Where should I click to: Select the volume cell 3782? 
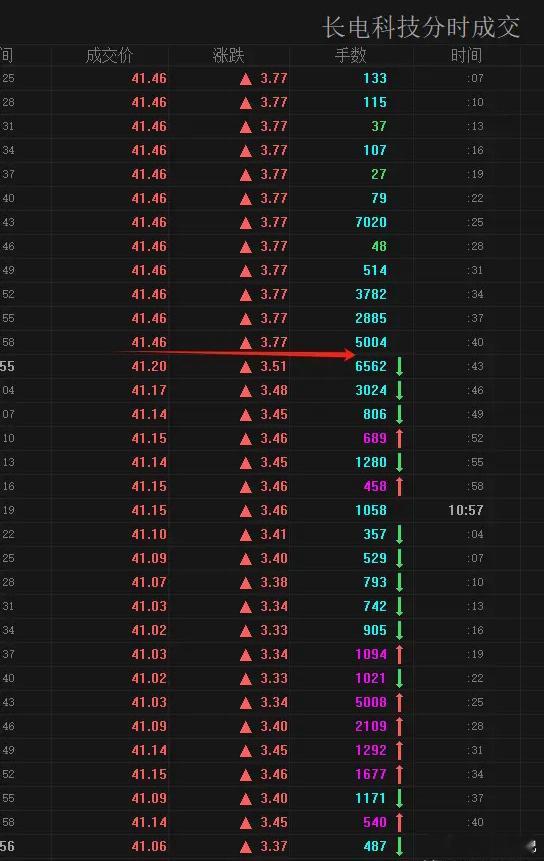click(371, 294)
